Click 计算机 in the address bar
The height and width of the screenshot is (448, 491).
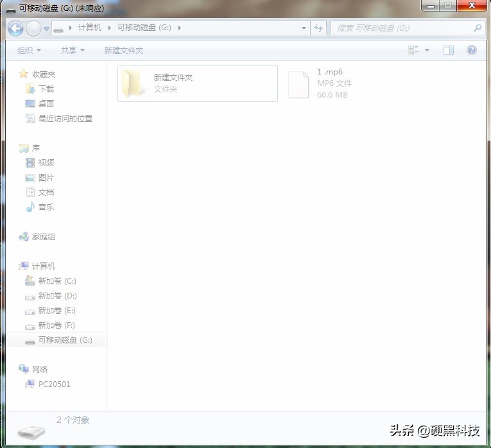click(x=90, y=28)
